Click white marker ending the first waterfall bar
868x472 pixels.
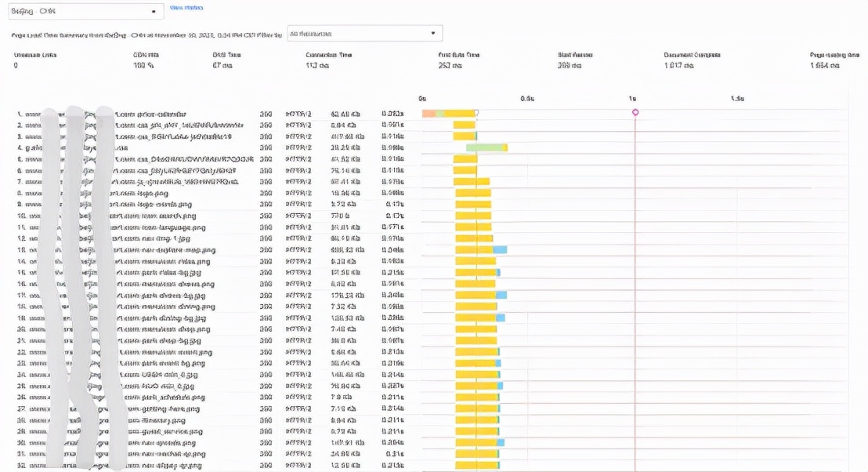[476, 113]
